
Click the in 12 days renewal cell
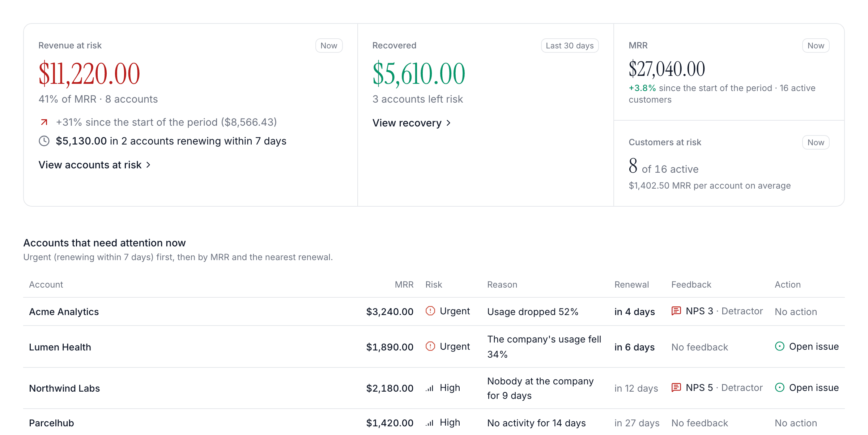pos(636,388)
